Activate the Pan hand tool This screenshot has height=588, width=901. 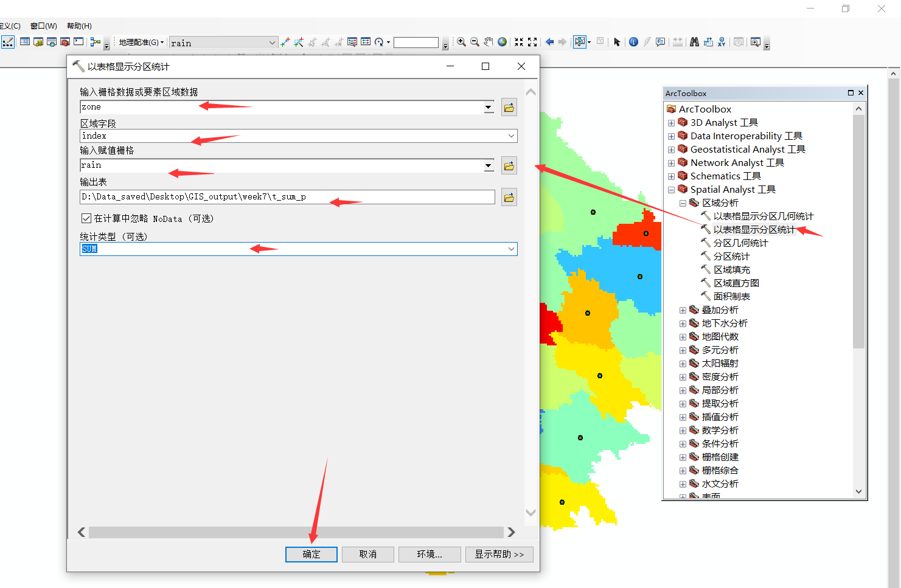pyautogui.click(x=489, y=42)
